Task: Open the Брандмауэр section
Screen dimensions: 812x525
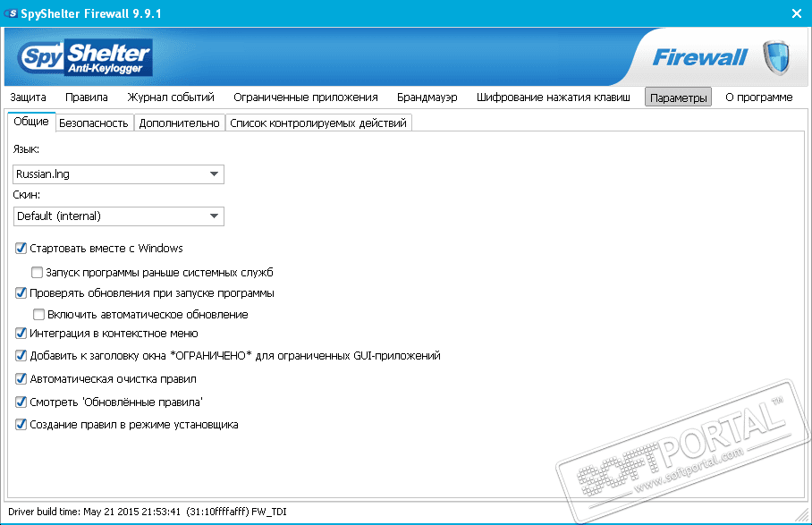Action: tap(427, 97)
